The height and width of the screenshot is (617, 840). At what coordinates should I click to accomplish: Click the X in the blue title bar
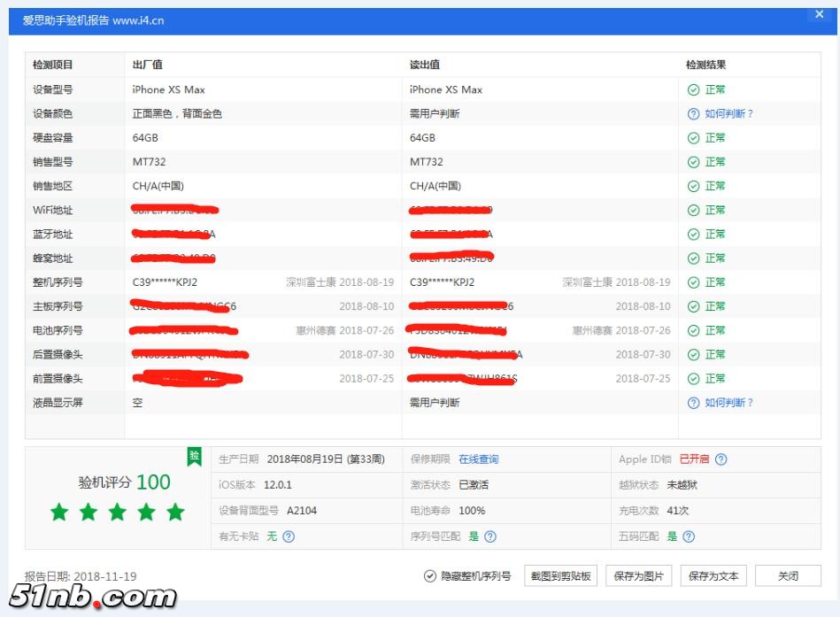tap(819, 14)
